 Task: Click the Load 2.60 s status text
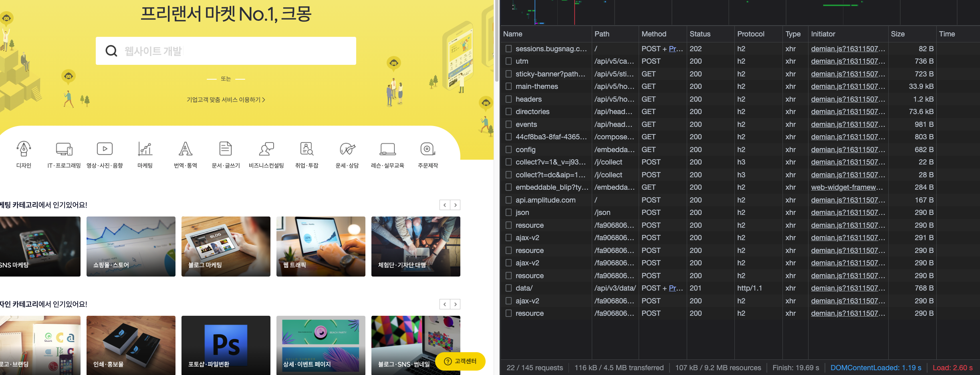coord(952,368)
